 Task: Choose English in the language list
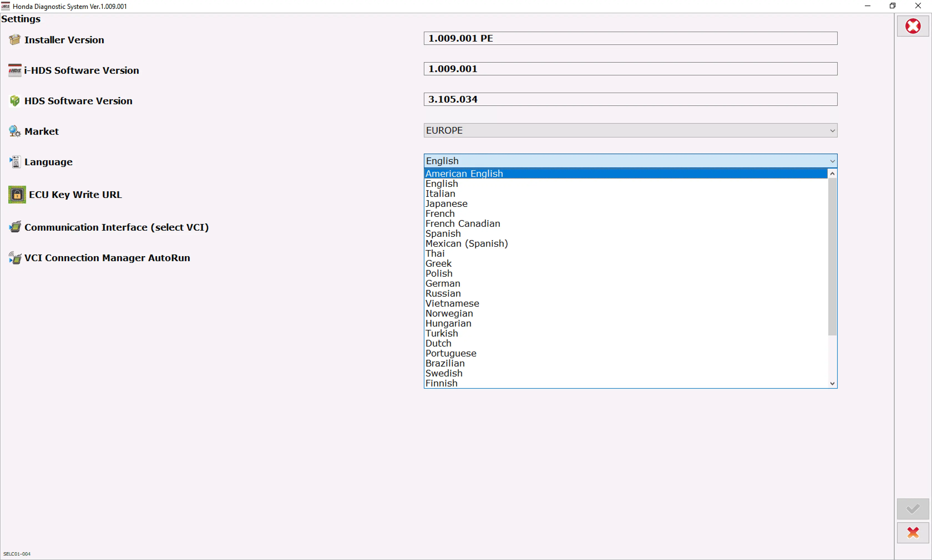coord(626,184)
